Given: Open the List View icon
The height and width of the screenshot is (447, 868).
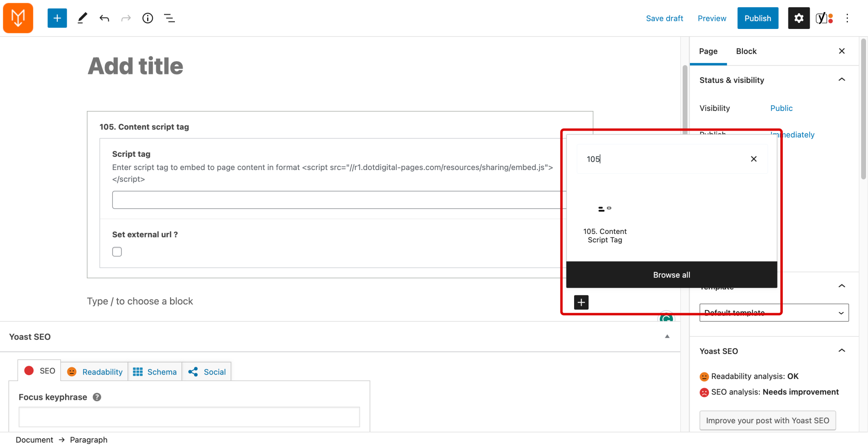Looking at the screenshot, I should click(169, 18).
